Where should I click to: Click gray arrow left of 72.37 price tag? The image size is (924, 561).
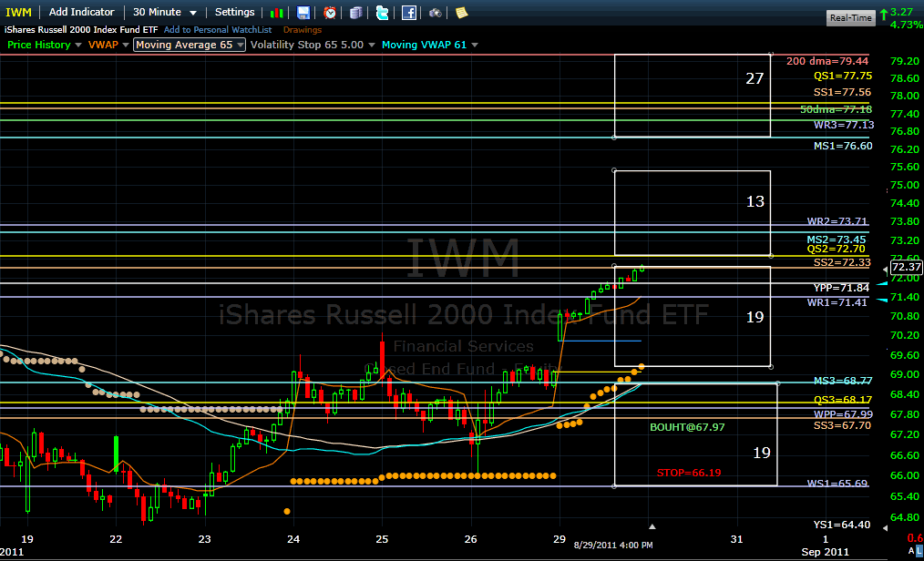coord(885,270)
